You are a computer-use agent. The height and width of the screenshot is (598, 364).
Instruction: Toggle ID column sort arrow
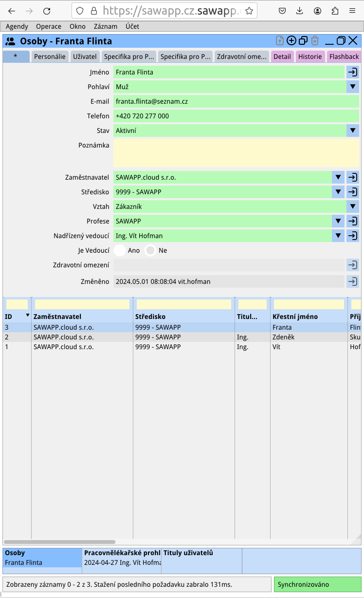coord(27,316)
